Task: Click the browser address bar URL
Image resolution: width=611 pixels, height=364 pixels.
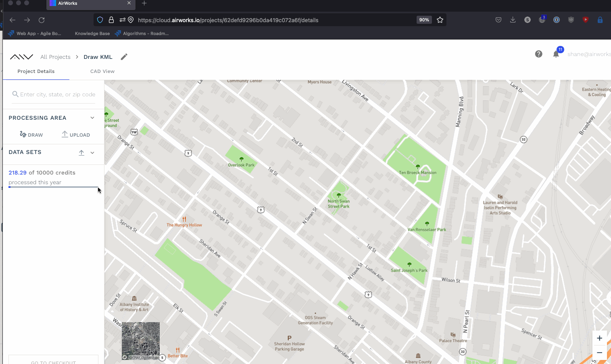Action: tap(228, 20)
